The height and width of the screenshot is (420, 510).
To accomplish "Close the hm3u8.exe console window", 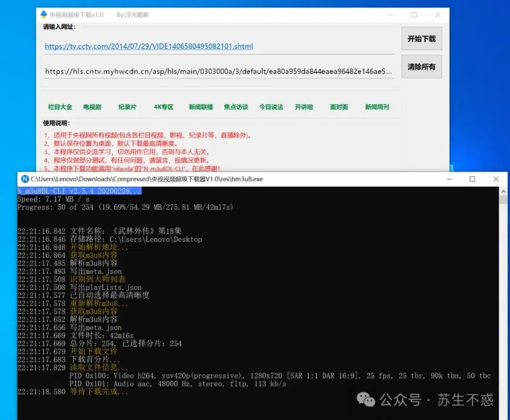I will click(496, 179).
